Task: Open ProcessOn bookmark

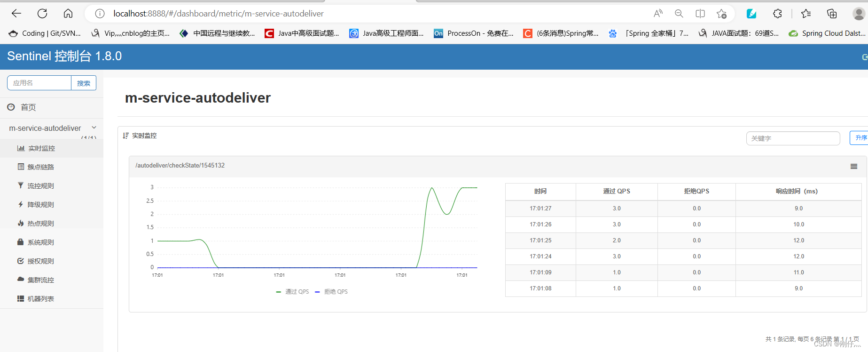Action: (474, 33)
